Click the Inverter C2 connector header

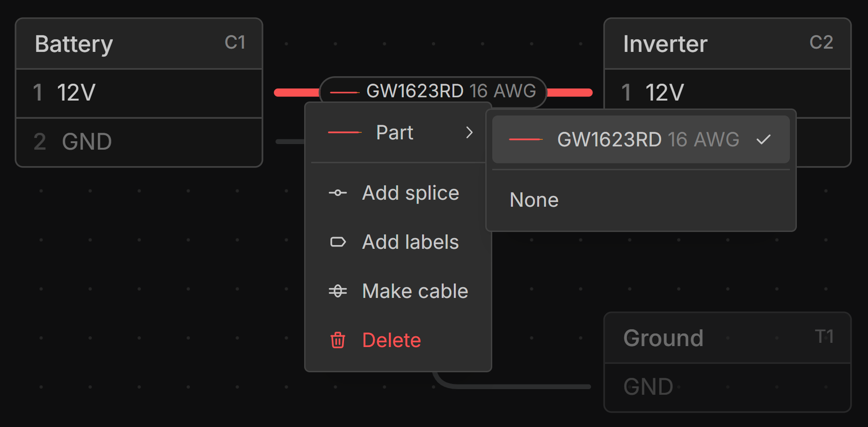[x=727, y=44]
